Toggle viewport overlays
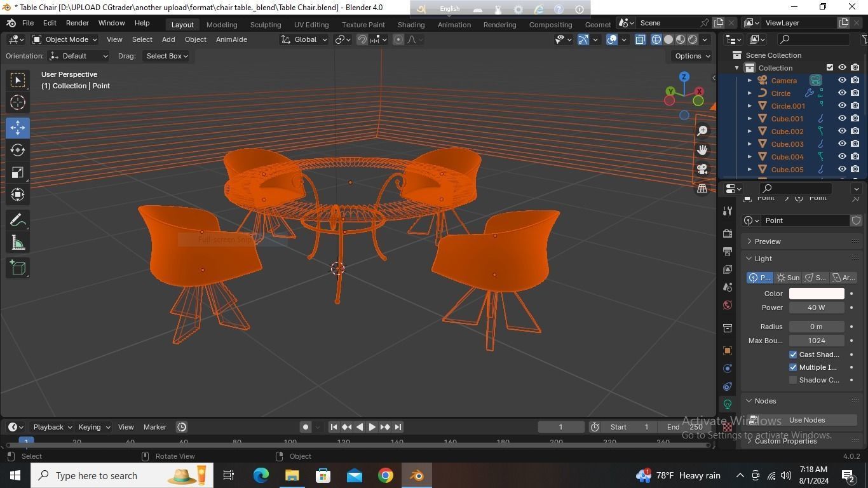868x488 pixels. coord(612,39)
